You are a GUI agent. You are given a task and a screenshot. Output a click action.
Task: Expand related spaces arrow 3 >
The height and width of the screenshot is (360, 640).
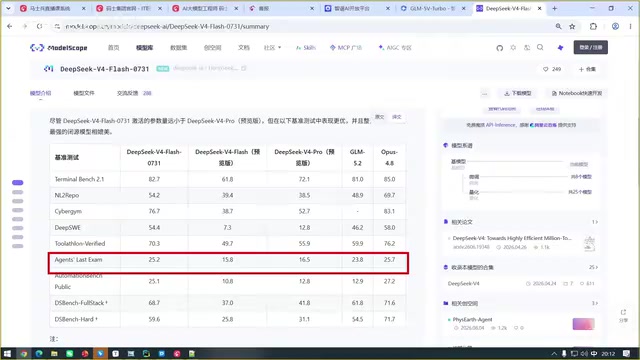tap(595, 303)
